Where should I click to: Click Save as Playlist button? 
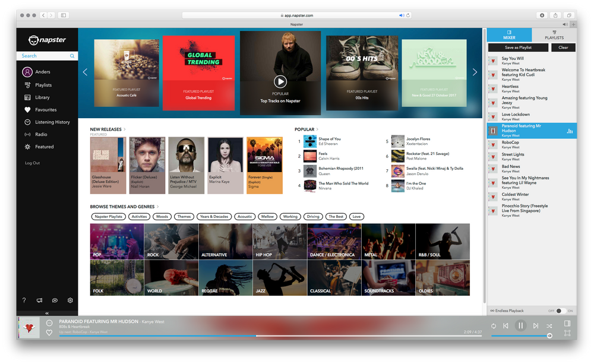518,48
